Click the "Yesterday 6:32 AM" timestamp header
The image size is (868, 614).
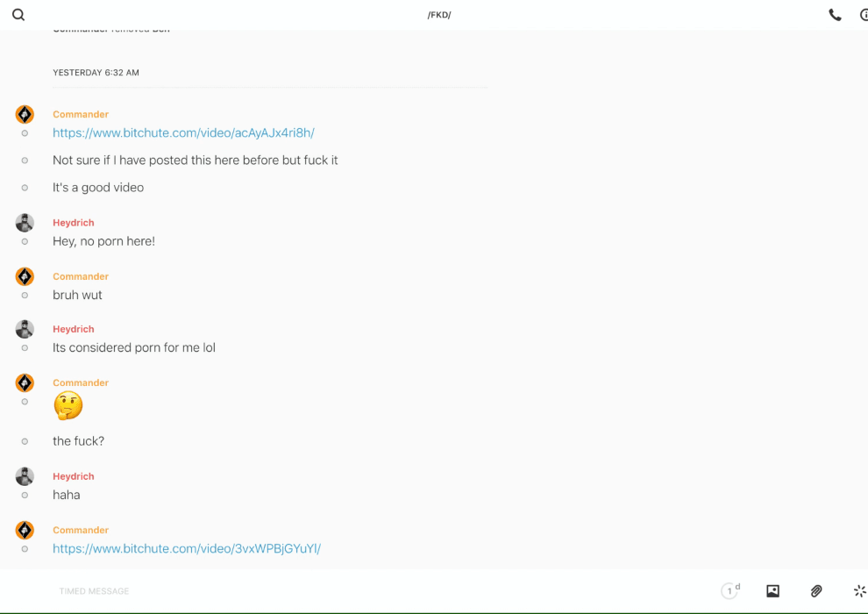point(96,73)
